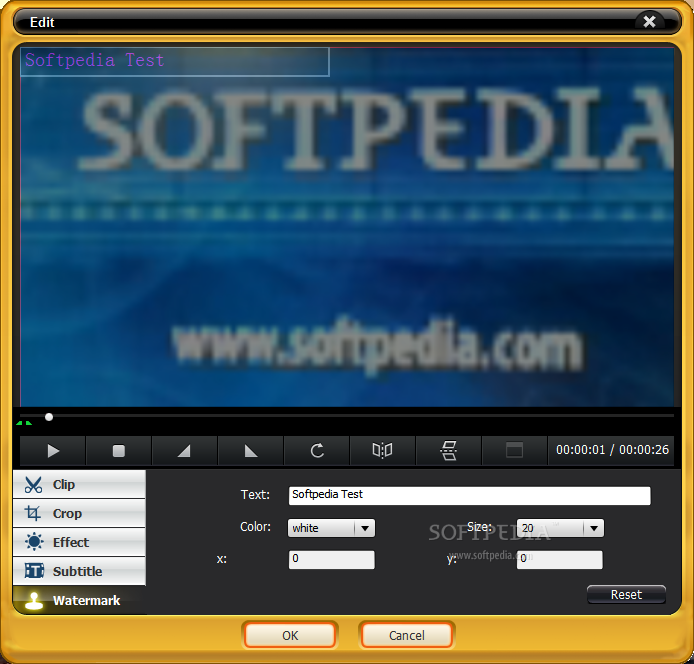Click the watermark Text input field
This screenshot has height=664, width=694.
[x=470, y=496]
